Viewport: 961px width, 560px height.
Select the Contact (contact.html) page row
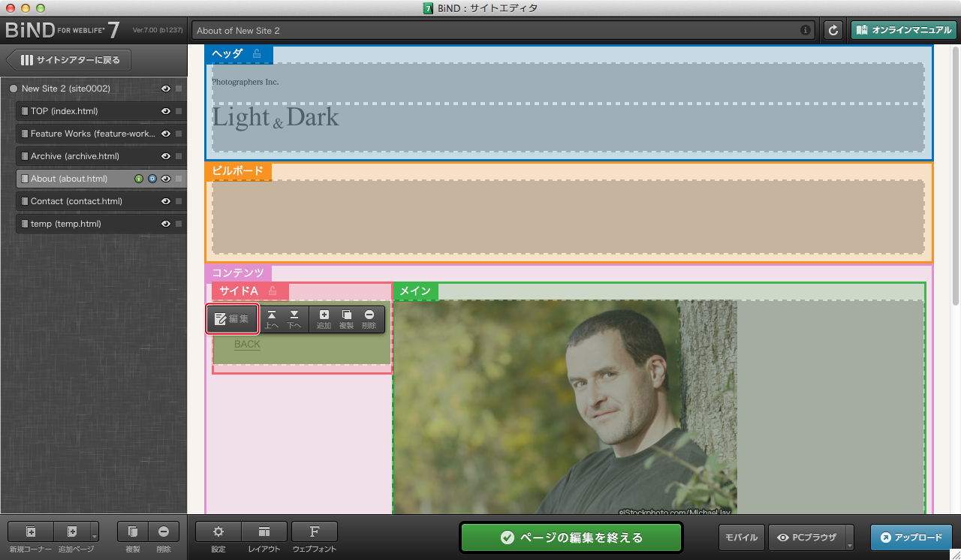(x=101, y=201)
